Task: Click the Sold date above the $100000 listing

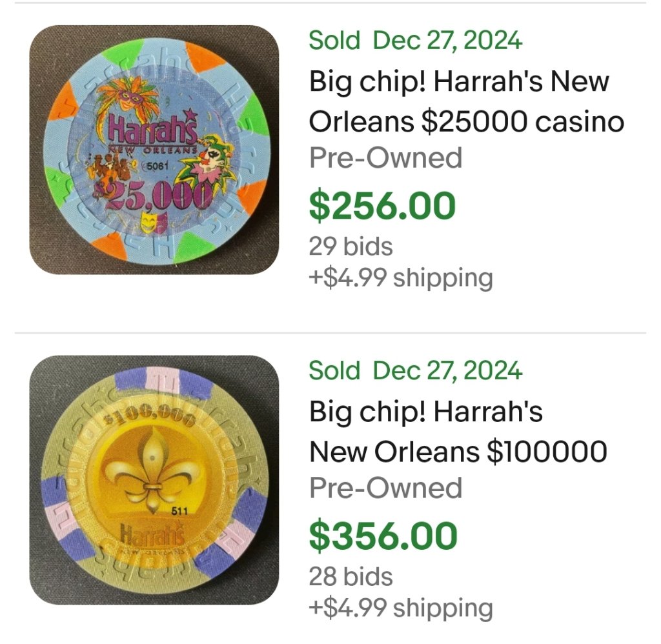Action: (x=415, y=371)
